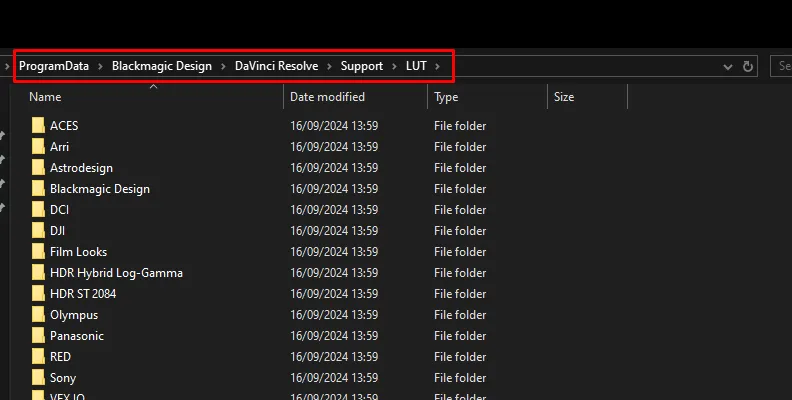Click the Film Looks folder icon
792x400 pixels.
pyautogui.click(x=39, y=252)
